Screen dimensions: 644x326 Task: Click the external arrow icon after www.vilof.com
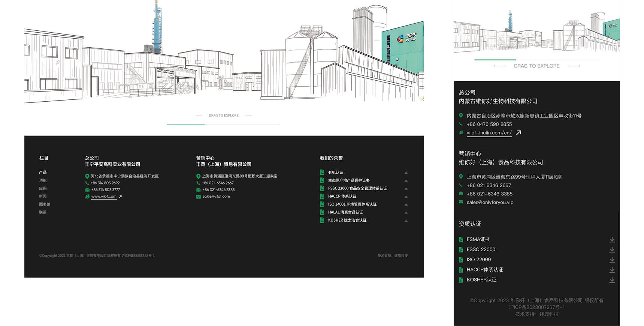[120, 197]
